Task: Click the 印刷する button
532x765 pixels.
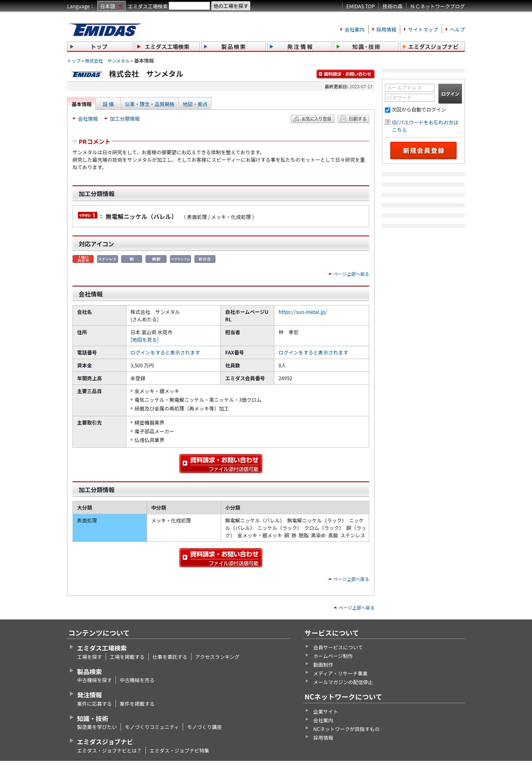Action: (353, 119)
